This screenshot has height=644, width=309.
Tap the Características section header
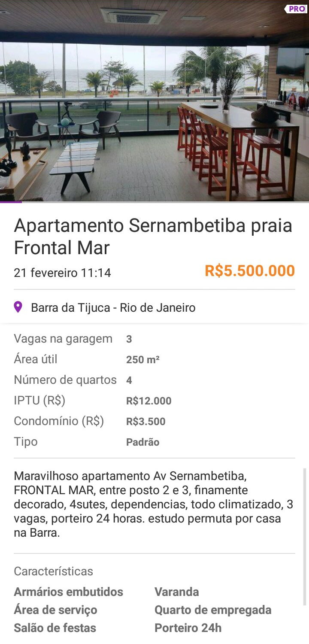point(53,571)
